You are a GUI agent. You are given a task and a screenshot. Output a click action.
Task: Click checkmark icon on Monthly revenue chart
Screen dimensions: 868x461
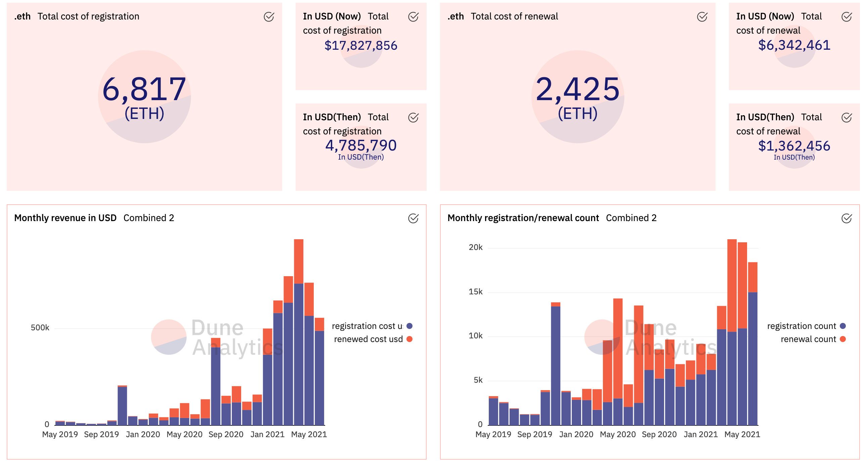413,218
